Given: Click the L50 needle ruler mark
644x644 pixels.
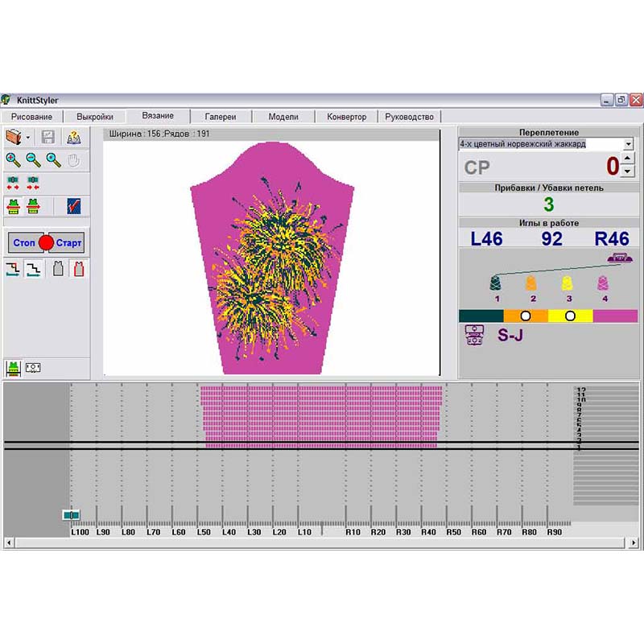Looking at the screenshot, I should click(204, 532).
